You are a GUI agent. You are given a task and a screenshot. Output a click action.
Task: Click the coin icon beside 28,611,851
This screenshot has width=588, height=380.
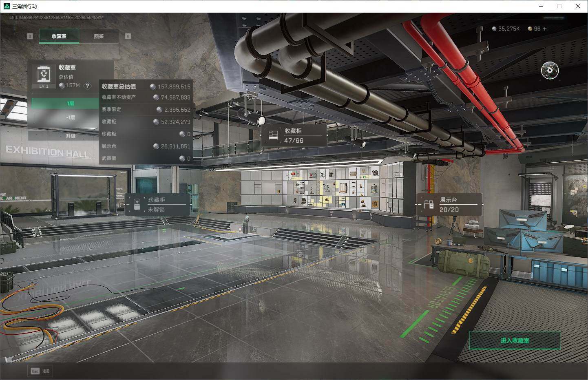156,146
